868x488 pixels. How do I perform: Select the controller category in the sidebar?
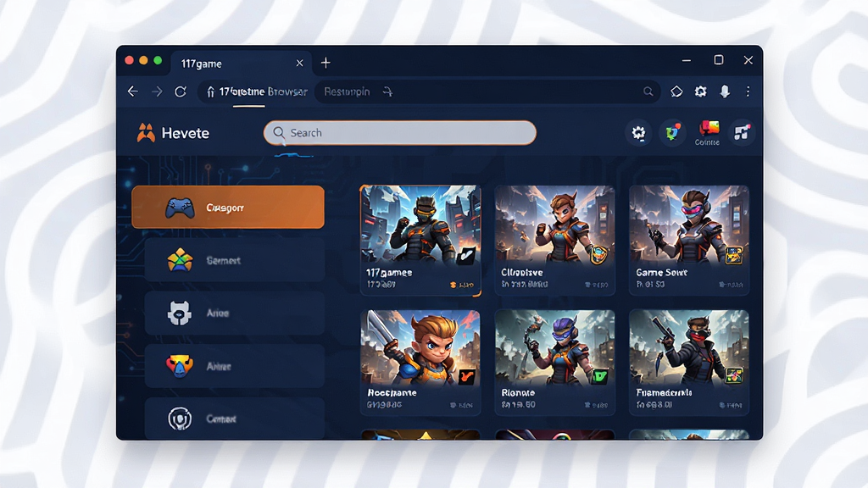pyautogui.click(x=228, y=208)
